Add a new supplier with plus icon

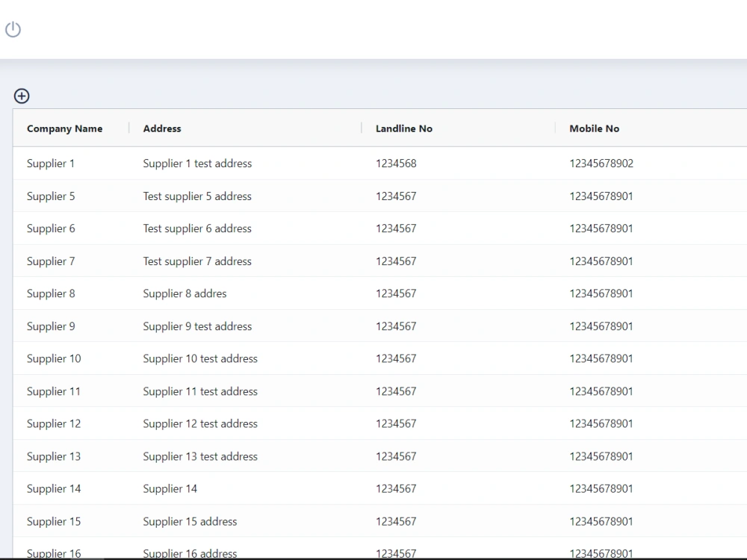click(x=22, y=96)
